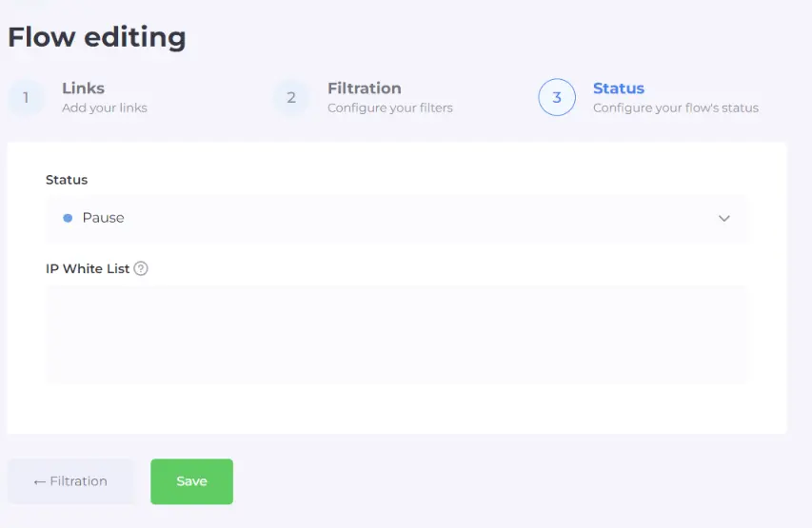The image size is (812, 528).
Task: Click the Status field label
Action: tap(67, 180)
